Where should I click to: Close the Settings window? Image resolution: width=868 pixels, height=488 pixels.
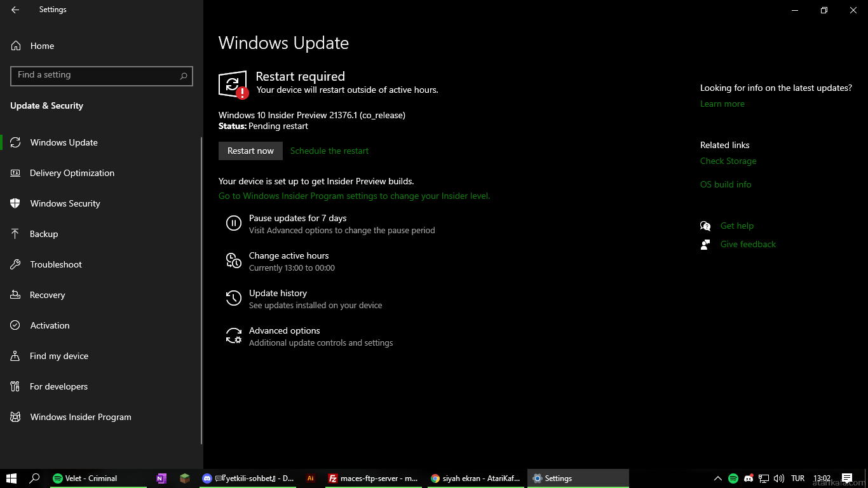(x=853, y=10)
